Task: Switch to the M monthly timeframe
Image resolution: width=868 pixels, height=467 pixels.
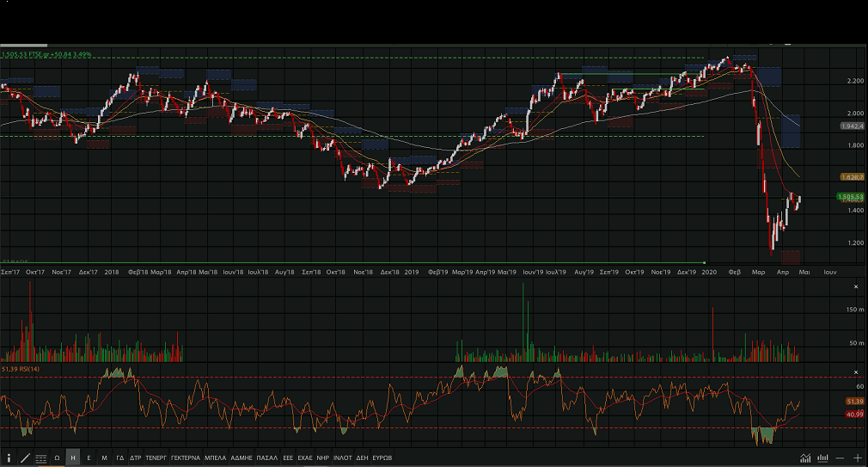Action: [x=104, y=458]
